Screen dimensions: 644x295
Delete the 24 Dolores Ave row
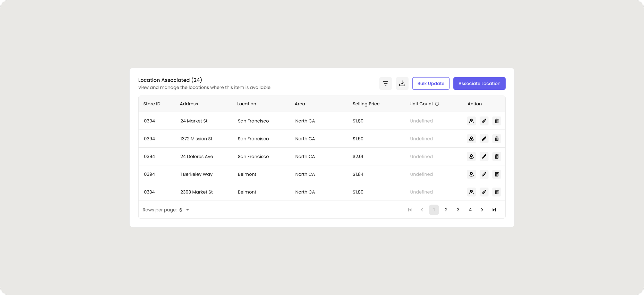click(496, 156)
